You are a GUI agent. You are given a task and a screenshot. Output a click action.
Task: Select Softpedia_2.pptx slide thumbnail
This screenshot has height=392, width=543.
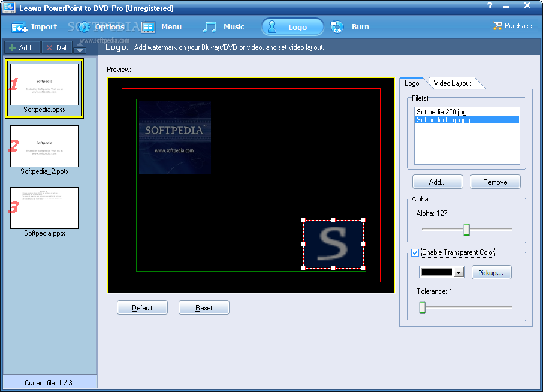(x=44, y=146)
